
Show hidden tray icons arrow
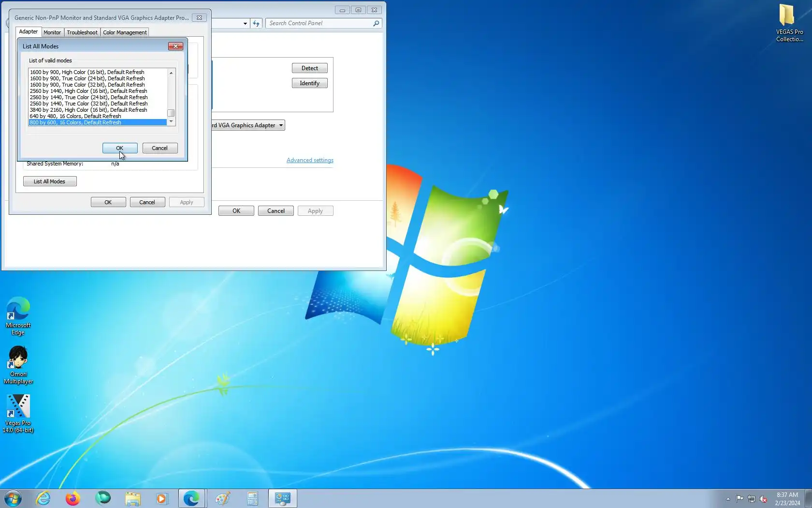coord(728,499)
